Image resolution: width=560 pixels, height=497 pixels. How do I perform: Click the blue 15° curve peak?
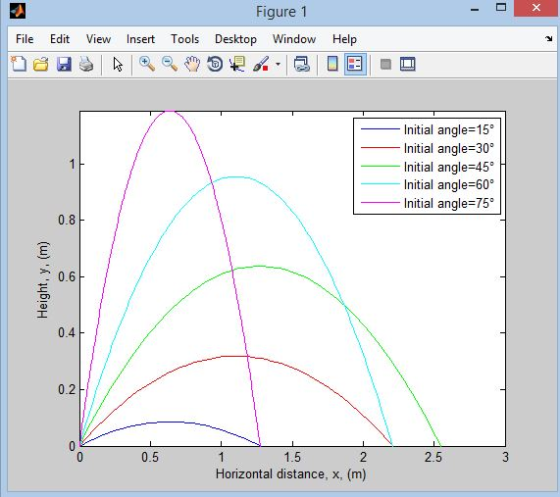(170, 422)
